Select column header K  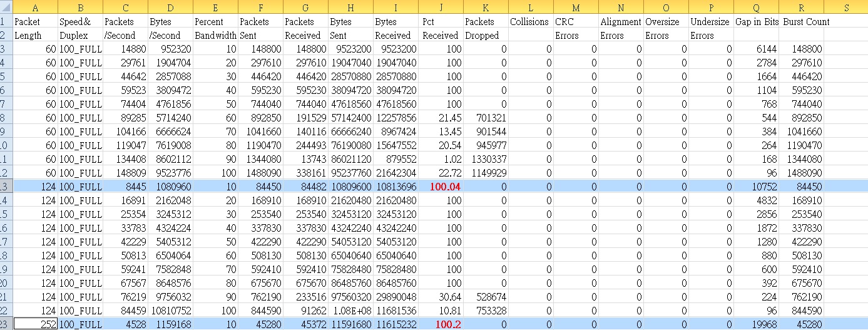[x=486, y=8]
